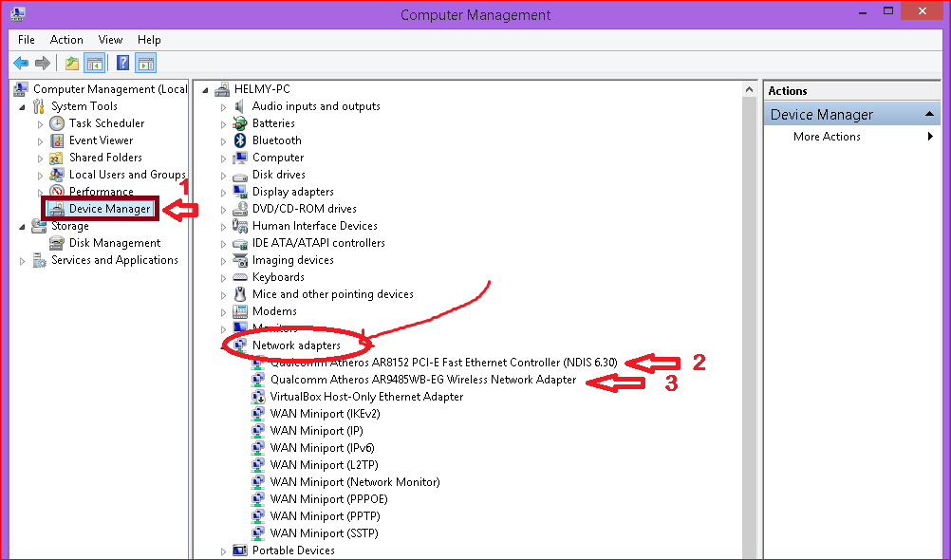Click More Actions in the Actions pane
The image size is (951, 560).
(x=826, y=136)
